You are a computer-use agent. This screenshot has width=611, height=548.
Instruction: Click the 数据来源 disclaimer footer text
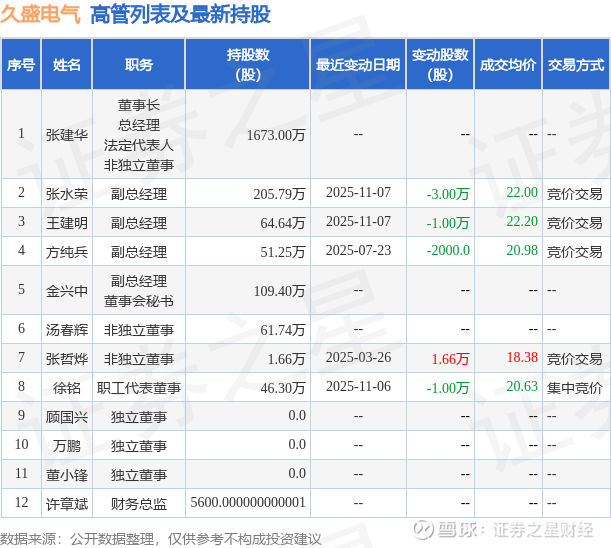click(x=161, y=539)
